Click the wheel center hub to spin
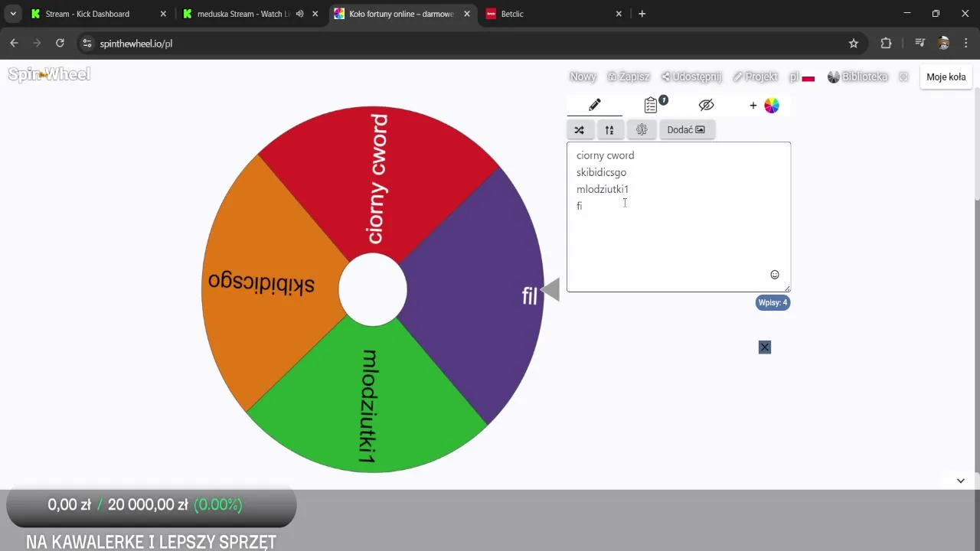Screen dimensions: 980x551 [x=373, y=289]
